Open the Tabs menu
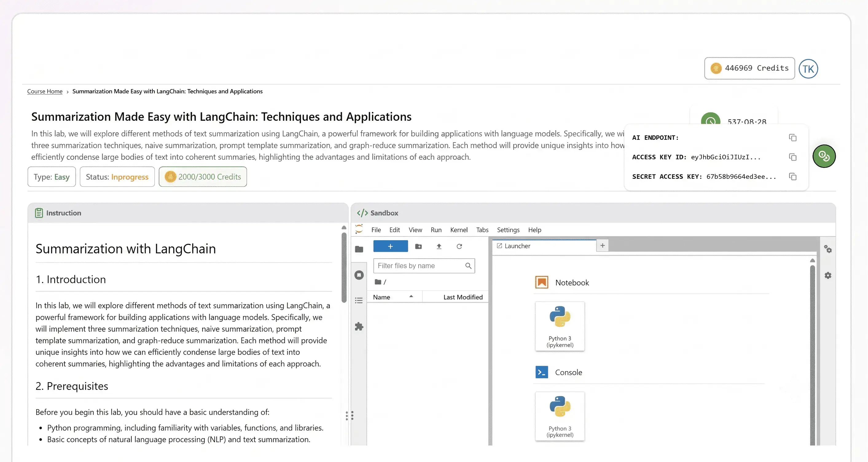The height and width of the screenshot is (462, 868). point(482,230)
